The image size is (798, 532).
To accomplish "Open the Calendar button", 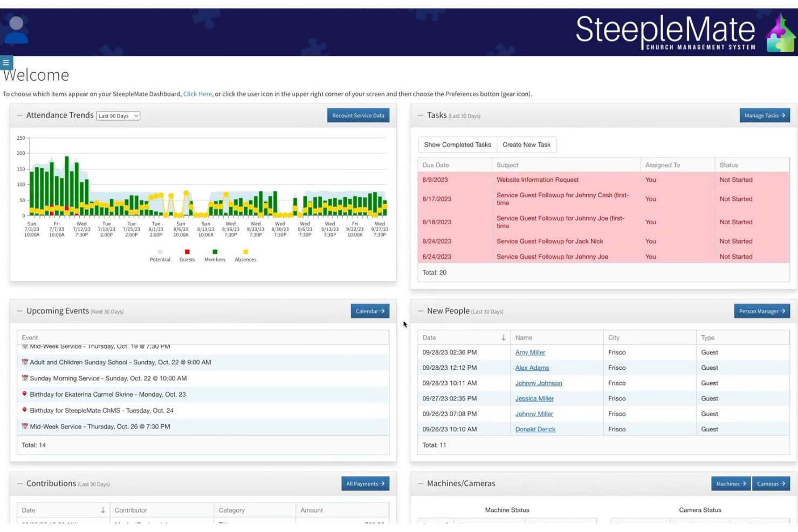I will pyautogui.click(x=370, y=311).
